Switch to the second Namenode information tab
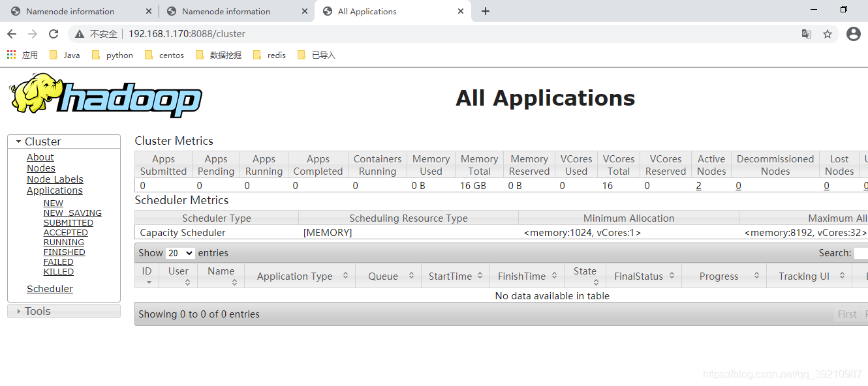 (236, 11)
